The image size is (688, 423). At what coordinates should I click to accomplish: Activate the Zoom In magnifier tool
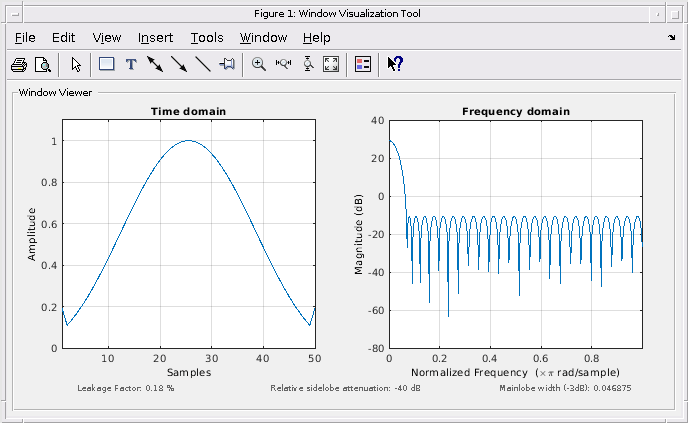[259, 65]
